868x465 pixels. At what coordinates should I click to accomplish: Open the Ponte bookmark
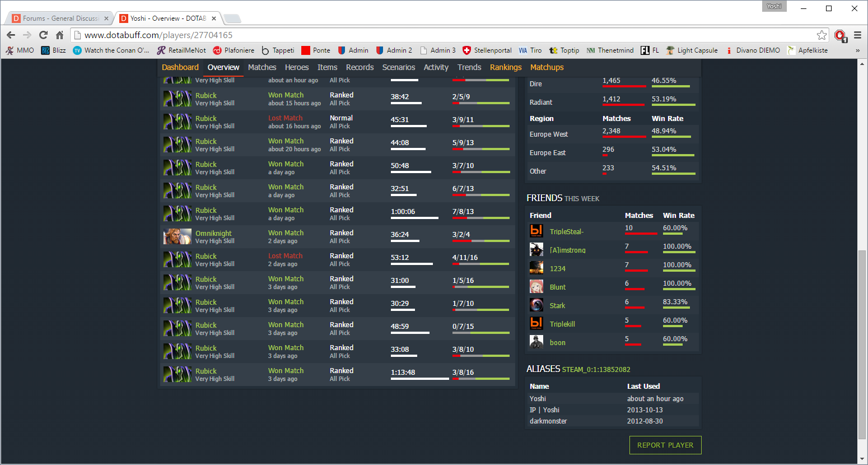(316, 50)
